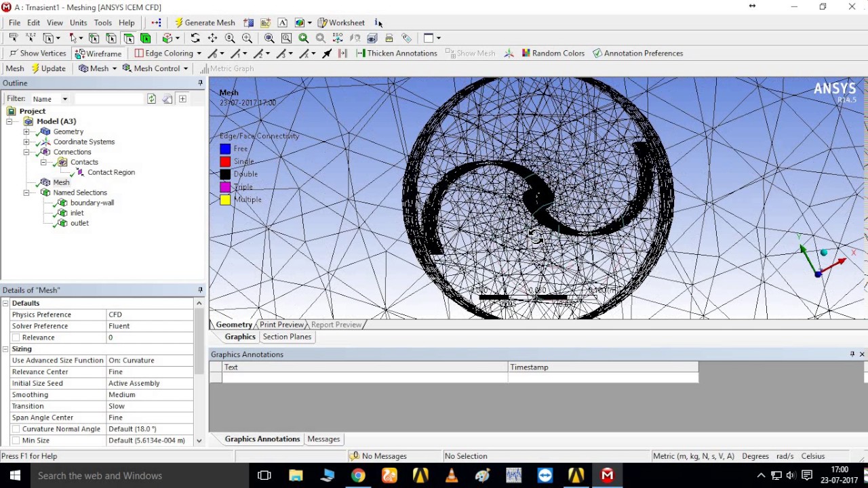The height and width of the screenshot is (488, 868).
Task: Toggle Show Vertices
Action: pyautogui.click(x=37, y=53)
